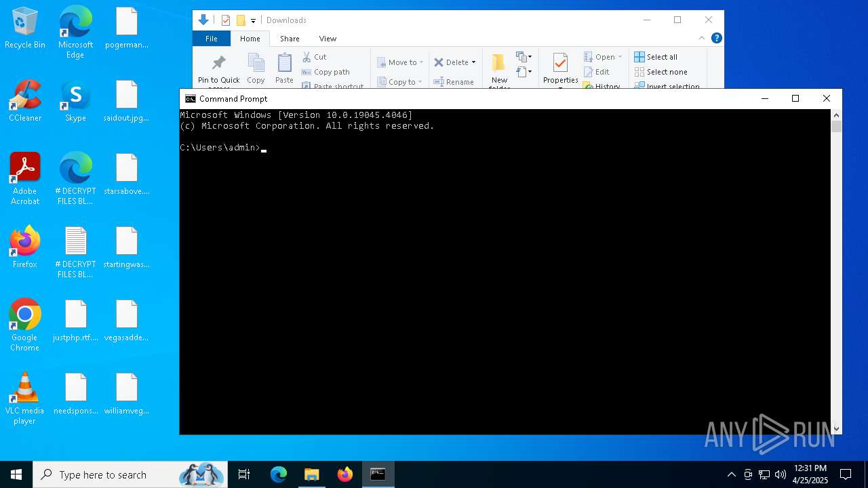This screenshot has width=868, height=488.
Task: Open File Explorer from the taskbar
Action: [312, 474]
